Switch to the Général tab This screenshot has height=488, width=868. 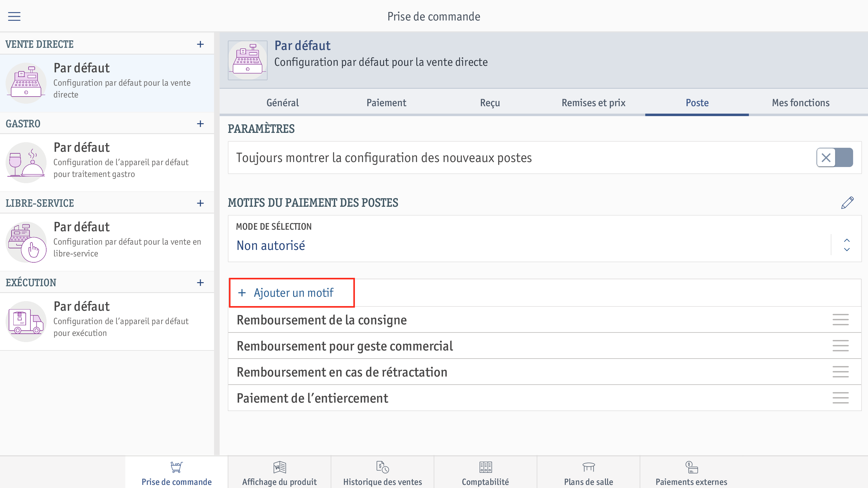[282, 102]
